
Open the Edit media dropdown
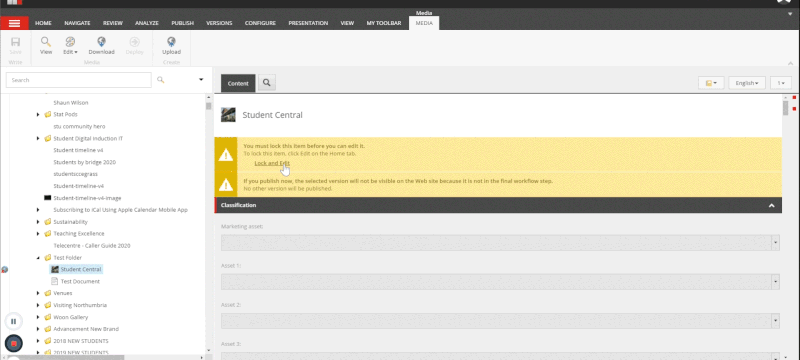tap(70, 45)
